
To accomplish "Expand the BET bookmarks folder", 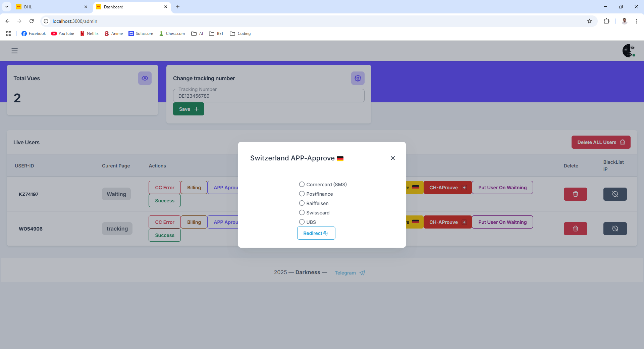I will (216, 34).
